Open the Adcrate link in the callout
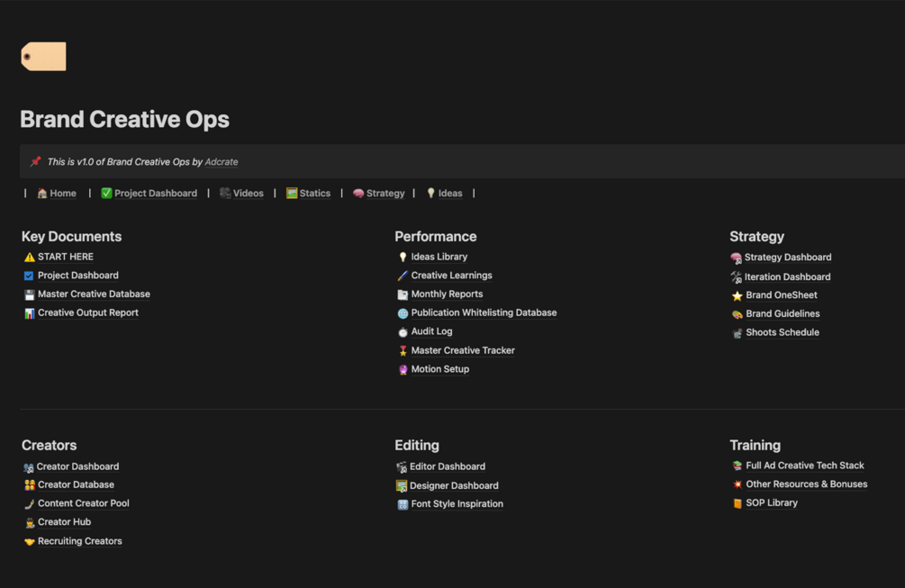Screen dimensions: 905x588 coord(222,162)
